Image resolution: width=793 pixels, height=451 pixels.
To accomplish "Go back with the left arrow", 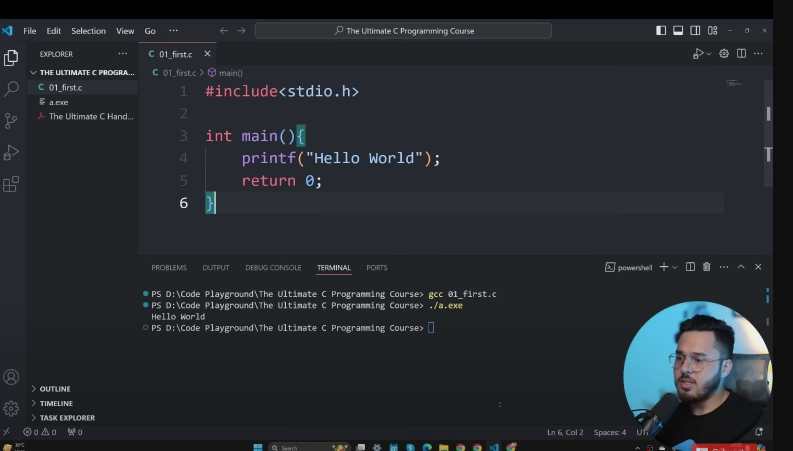I will pos(224,31).
